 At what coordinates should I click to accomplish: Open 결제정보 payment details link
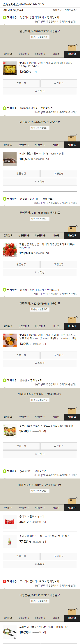(x=58, y=10)
